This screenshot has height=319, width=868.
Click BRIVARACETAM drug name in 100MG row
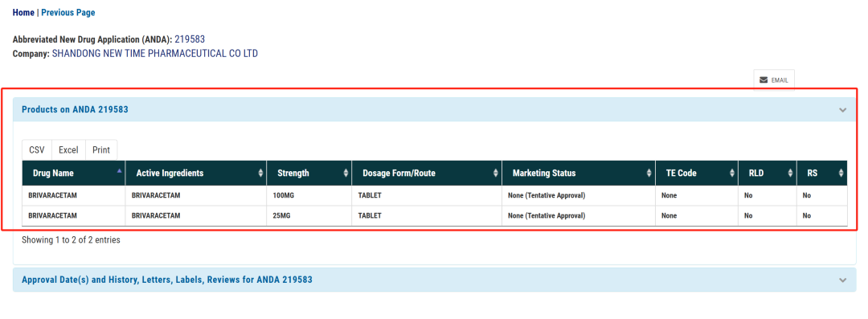74,195
